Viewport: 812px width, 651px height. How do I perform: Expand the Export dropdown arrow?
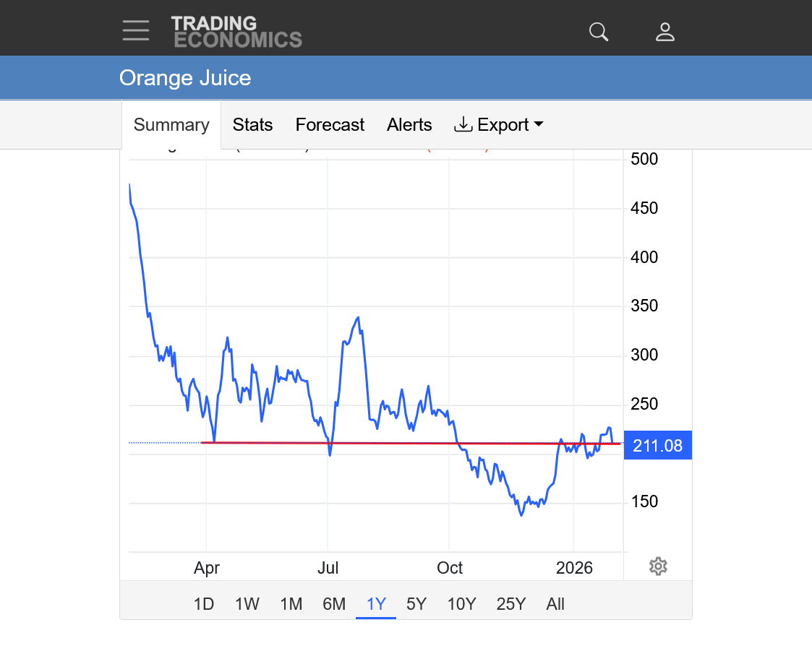pos(538,124)
